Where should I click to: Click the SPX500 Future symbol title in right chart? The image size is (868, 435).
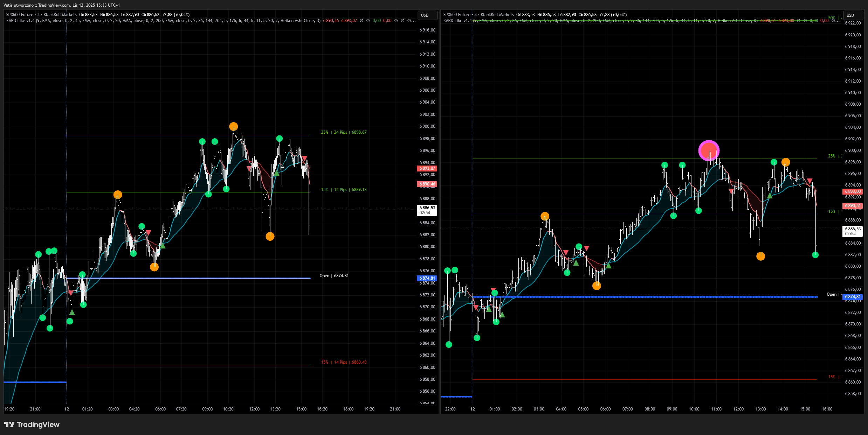pyautogui.click(x=457, y=15)
